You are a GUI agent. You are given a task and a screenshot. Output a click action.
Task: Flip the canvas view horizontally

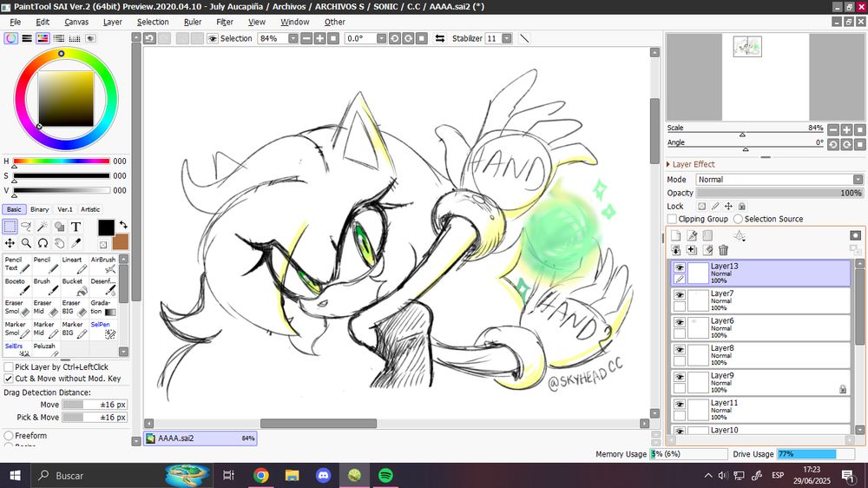440,38
